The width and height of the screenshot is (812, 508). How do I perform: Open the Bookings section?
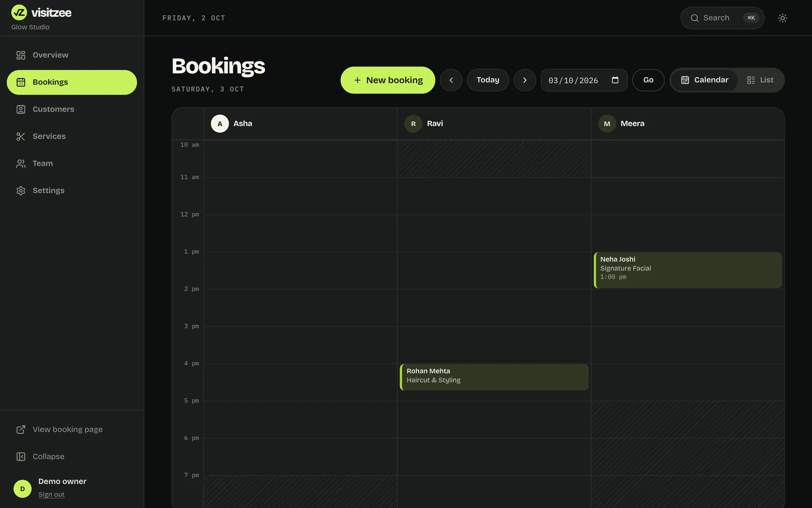point(72,82)
